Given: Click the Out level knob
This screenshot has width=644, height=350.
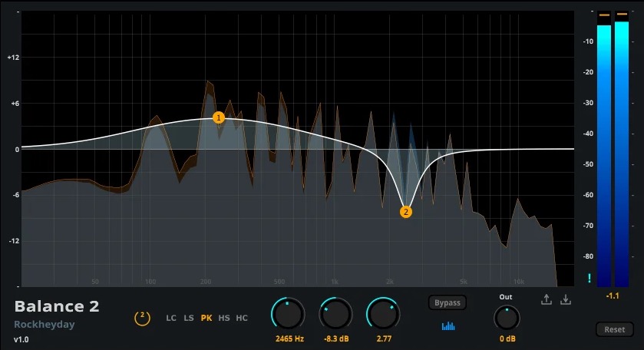Looking at the screenshot, I should pos(507,319).
